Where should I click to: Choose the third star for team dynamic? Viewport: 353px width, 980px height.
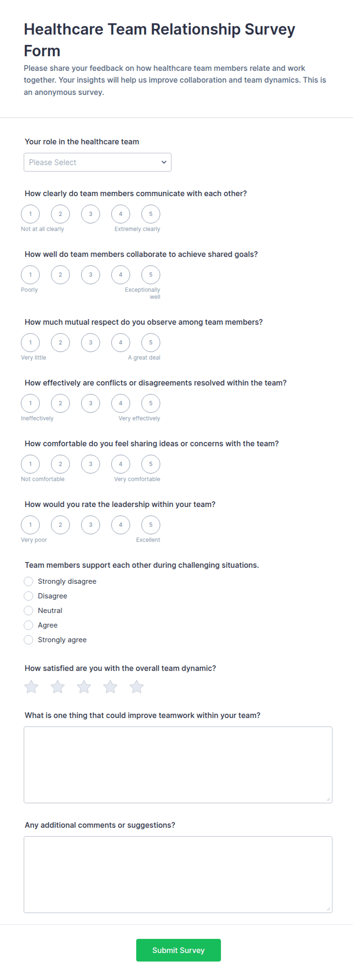pyautogui.click(x=84, y=687)
